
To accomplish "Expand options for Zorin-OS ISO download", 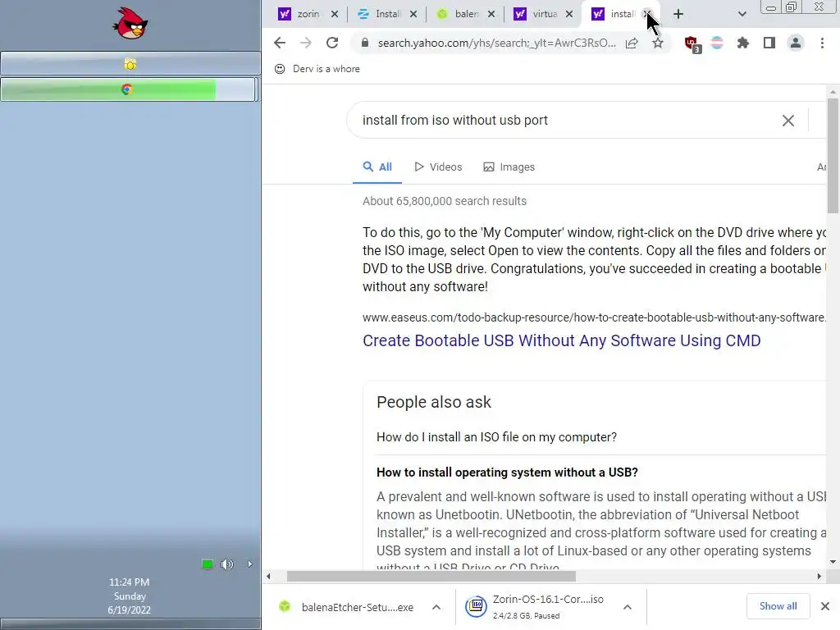I will (x=628, y=607).
